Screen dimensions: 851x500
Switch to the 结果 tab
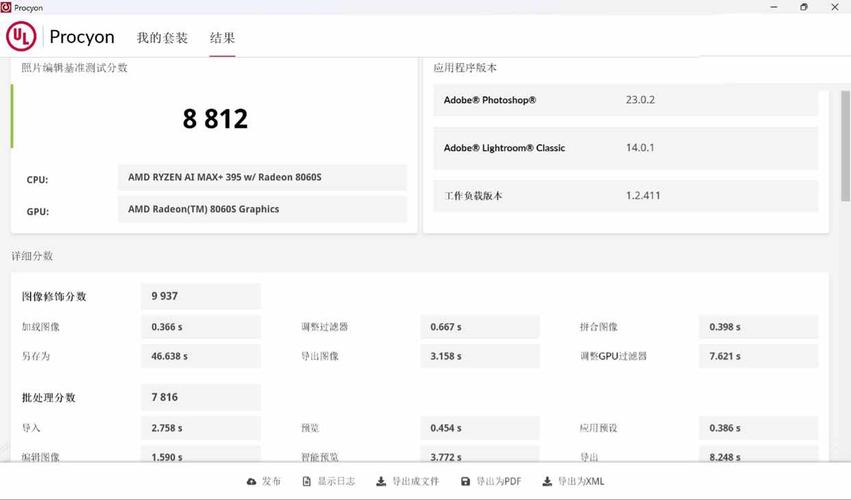tap(223, 37)
